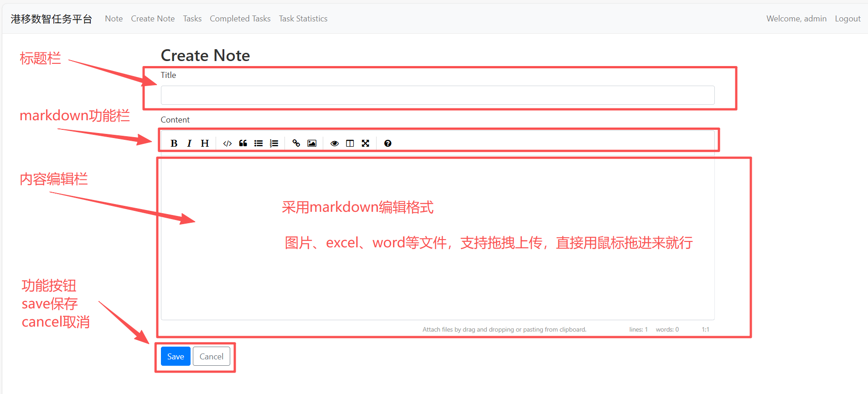Click the blue Save button
Image resolution: width=868 pixels, height=394 pixels.
tap(176, 356)
